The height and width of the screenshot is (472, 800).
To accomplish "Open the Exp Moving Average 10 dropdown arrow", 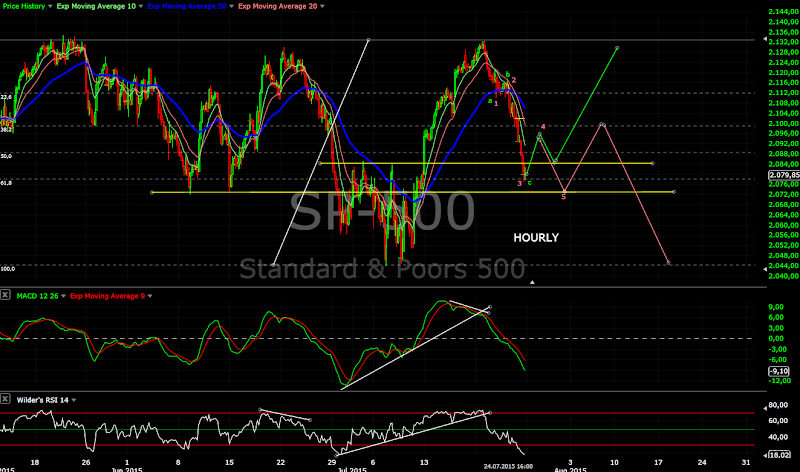I will (x=141, y=7).
